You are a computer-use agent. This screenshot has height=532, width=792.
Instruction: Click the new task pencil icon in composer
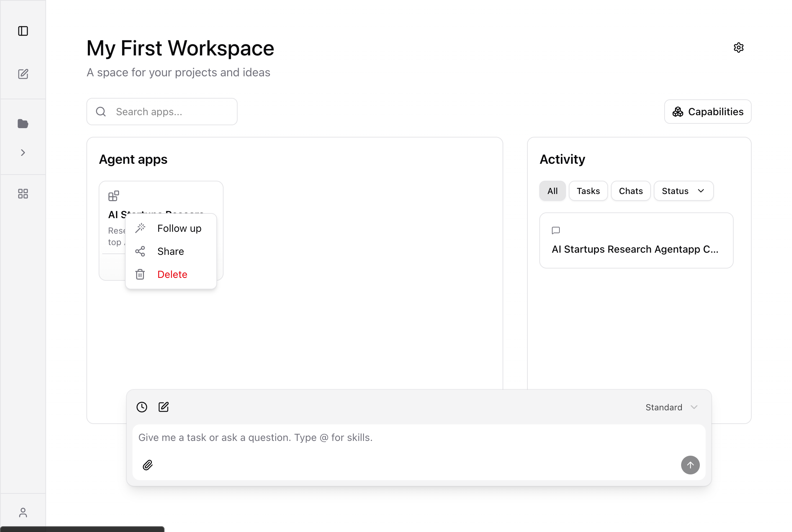(x=163, y=407)
